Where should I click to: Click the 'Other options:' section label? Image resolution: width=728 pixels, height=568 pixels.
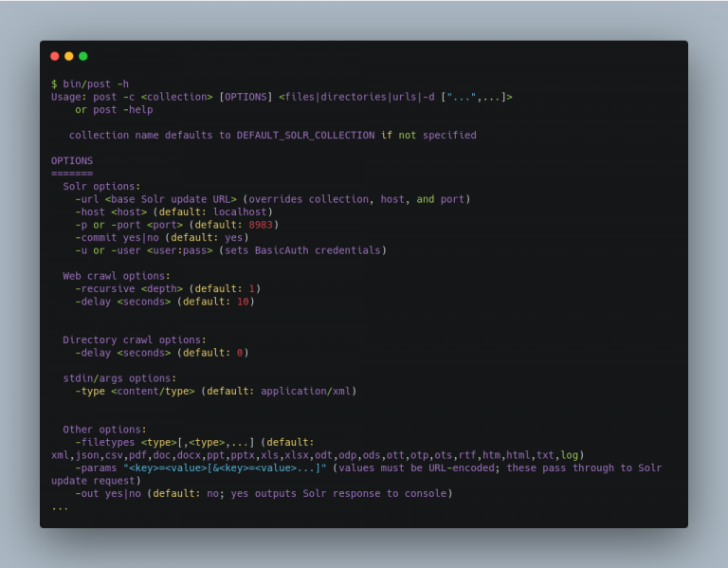pyautogui.click(x=105, y=430)
